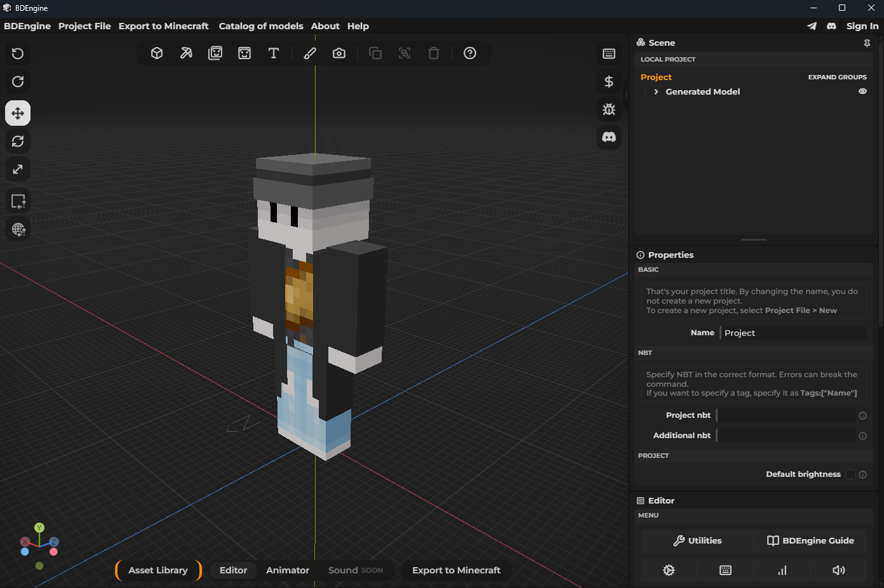The width and height of the screenshot is (884, 588).
Task: Open settings gear in Editor panel
Action: (x=669, y=570)
